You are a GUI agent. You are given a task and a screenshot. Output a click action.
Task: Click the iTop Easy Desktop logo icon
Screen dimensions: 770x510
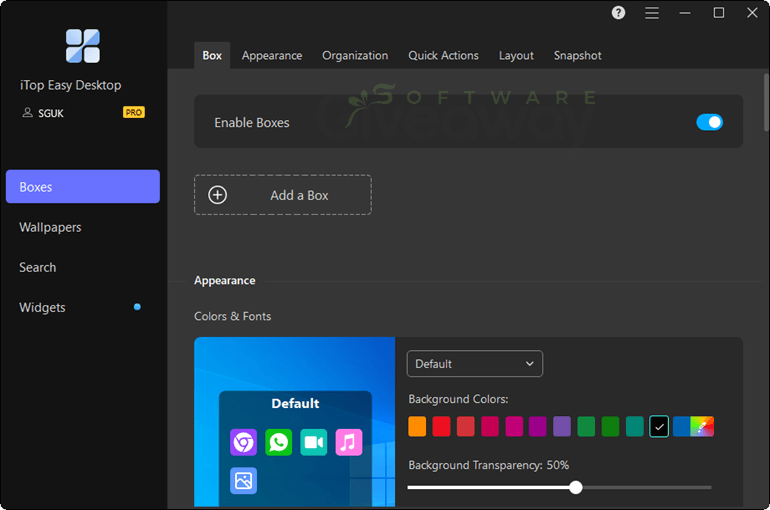82,46
